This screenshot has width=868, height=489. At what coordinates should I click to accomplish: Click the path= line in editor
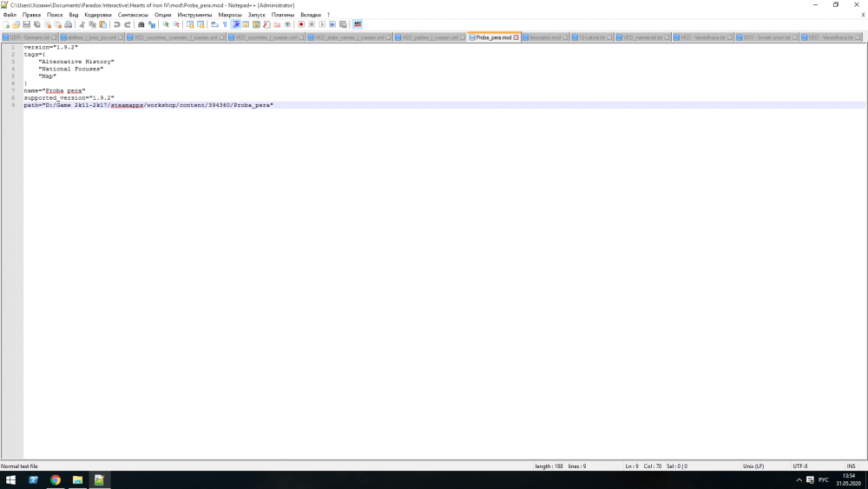tap(148, 105)
